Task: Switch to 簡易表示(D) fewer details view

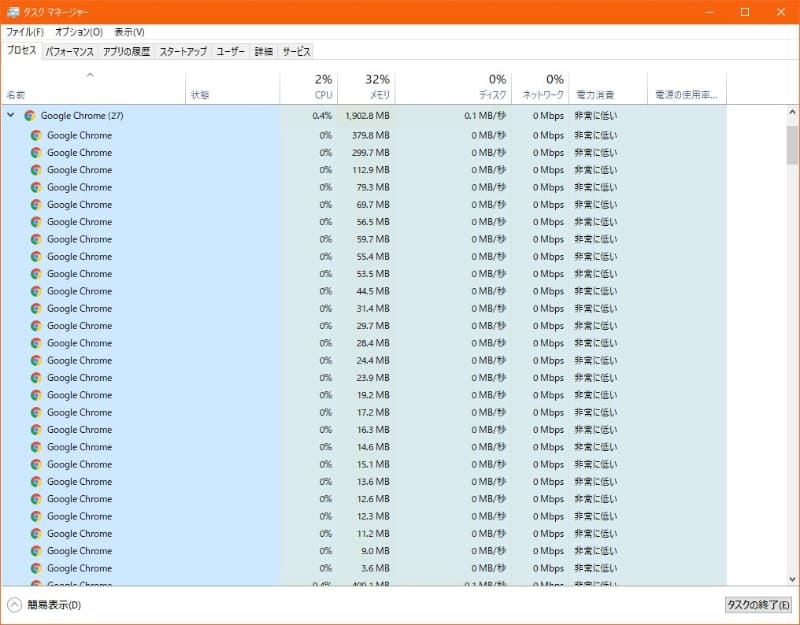Action: (44, 605)
